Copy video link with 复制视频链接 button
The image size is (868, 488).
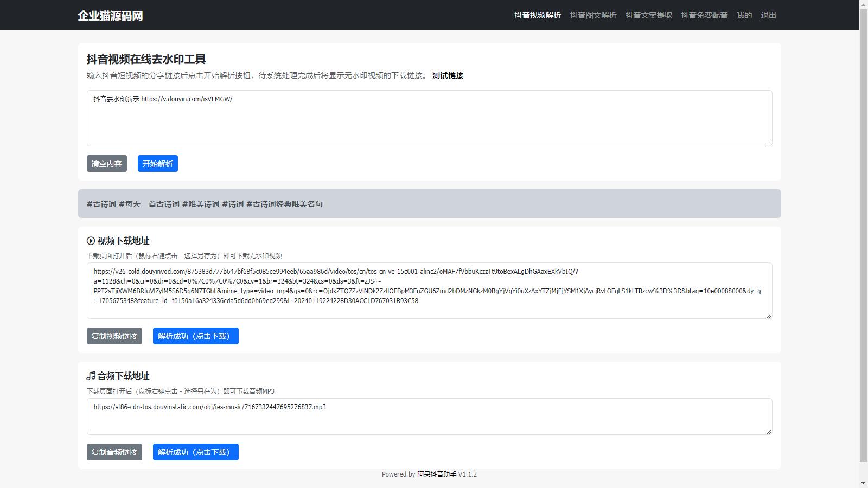(114, 336)
